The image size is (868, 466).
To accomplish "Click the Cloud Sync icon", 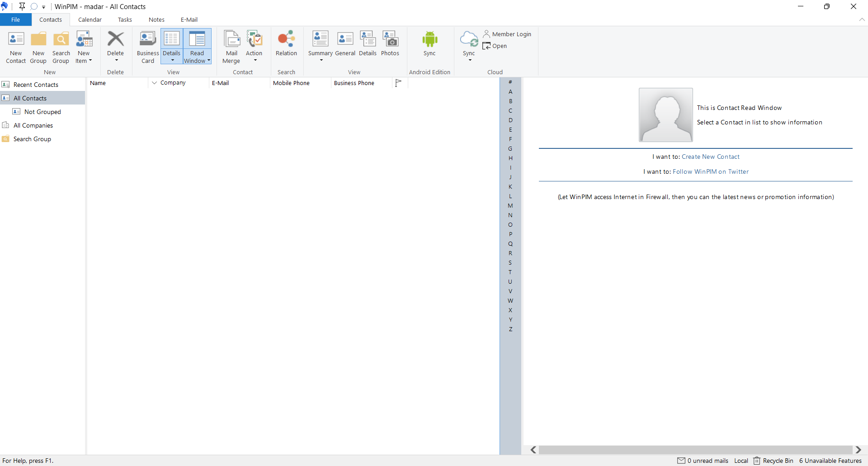I will [469, 39].
